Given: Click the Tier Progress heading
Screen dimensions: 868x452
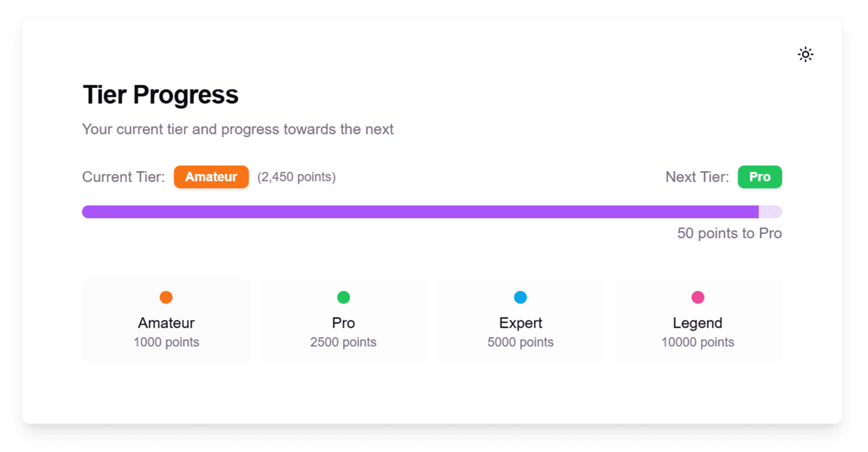Looking at the screenshot, I should tap(160, 95).
